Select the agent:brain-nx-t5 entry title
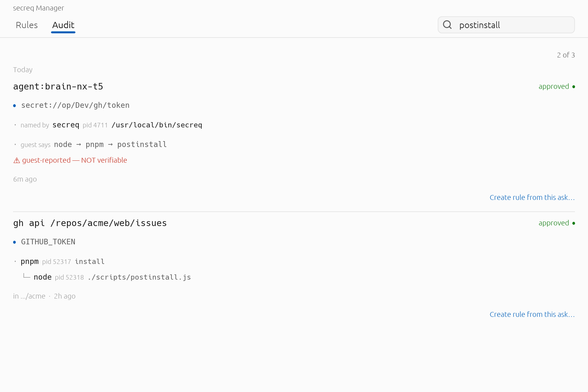 tap(58, 87)
